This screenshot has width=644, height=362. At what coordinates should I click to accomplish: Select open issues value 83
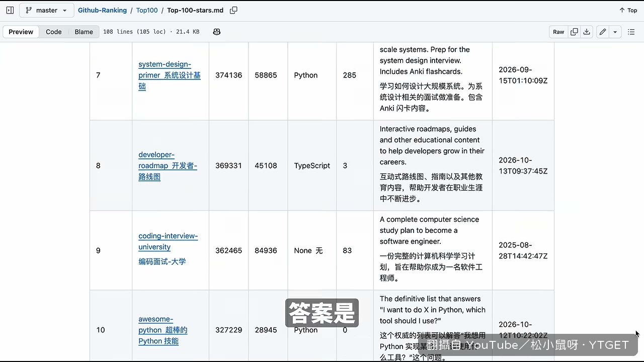[347, 250]
